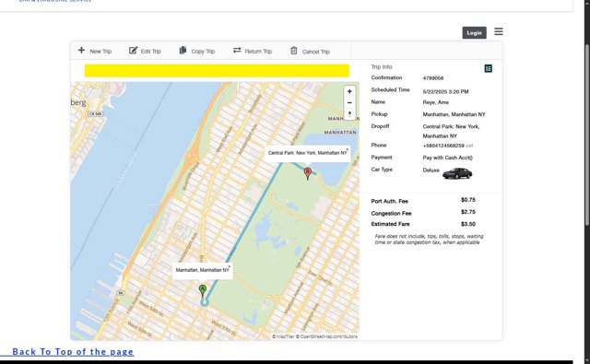The image size is (590, 364).
Task: Open the MapTiler attribution link
Action: pos(283,336)
